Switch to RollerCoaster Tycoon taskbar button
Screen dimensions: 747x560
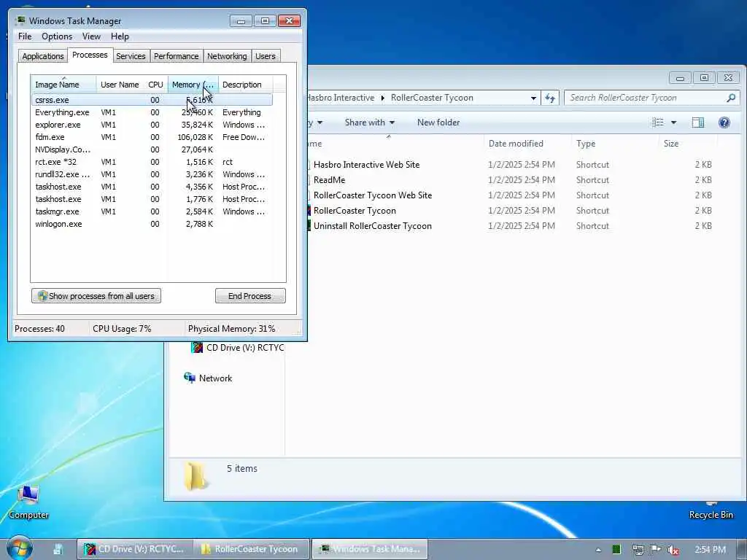pos(252,549)
